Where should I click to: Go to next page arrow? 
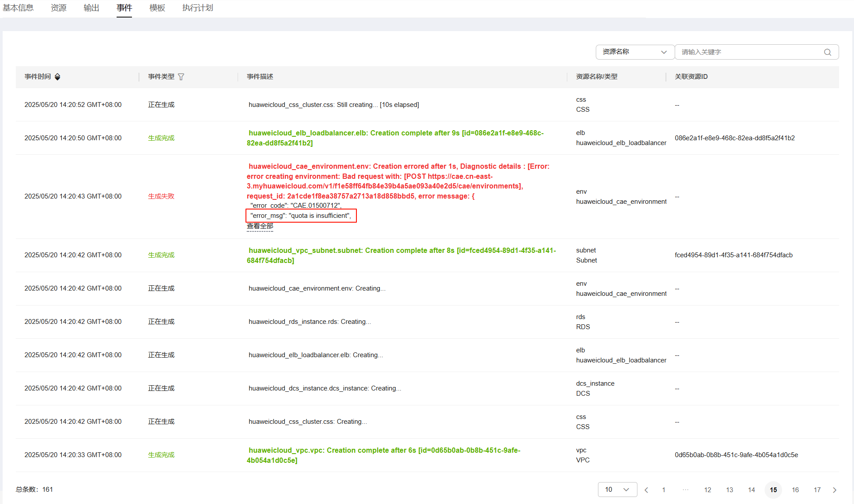[834, 490]
